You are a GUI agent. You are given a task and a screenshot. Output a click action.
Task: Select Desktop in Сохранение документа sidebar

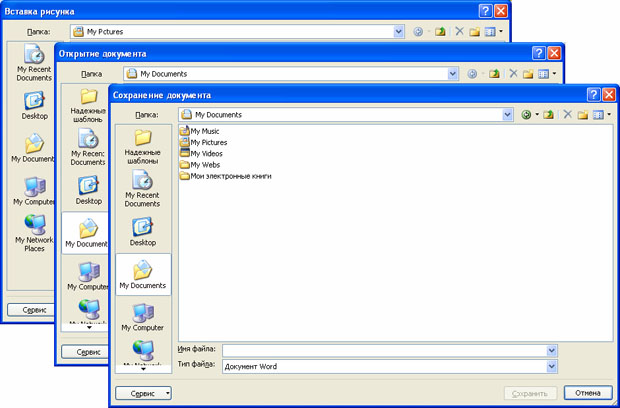pyautogui.click(x=143, y=232)
